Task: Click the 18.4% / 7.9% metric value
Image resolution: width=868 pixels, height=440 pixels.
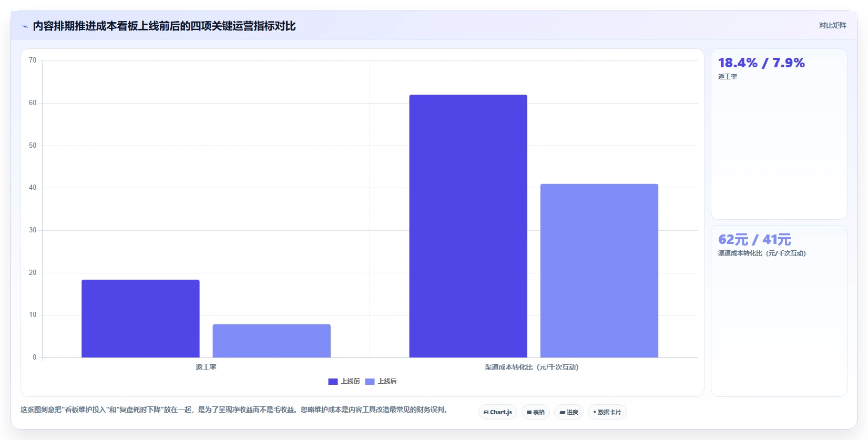Action: pyautogui.click(x=761, y=63)
